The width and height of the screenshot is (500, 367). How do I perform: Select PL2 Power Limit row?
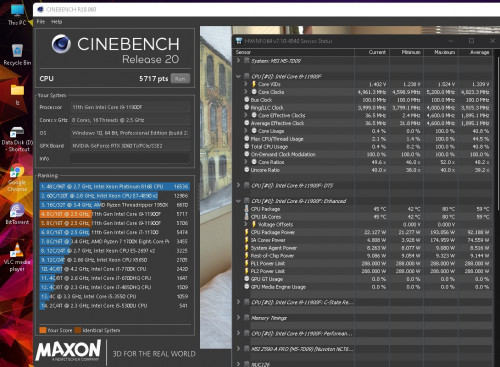click(x=363, y=271)
